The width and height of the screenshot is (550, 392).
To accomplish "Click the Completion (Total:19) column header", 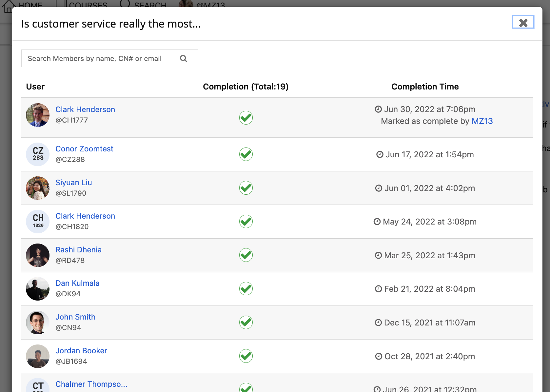I will pos(246,87).
